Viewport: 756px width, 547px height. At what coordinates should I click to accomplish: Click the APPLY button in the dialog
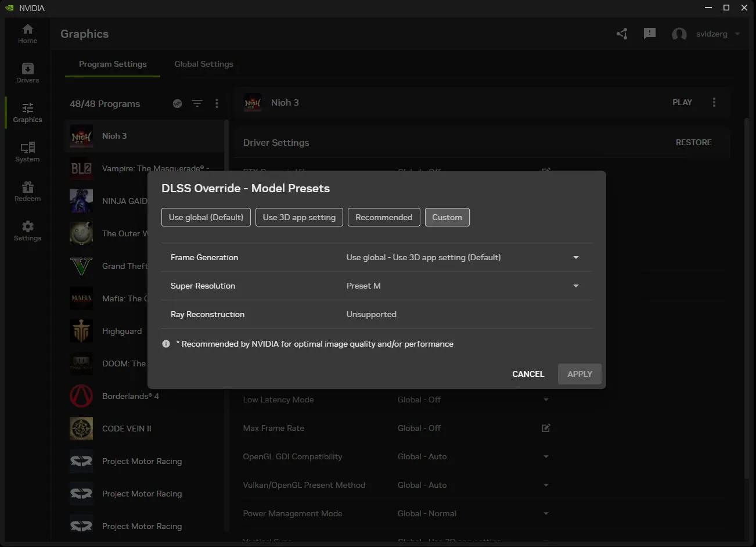tap(579, 374)
